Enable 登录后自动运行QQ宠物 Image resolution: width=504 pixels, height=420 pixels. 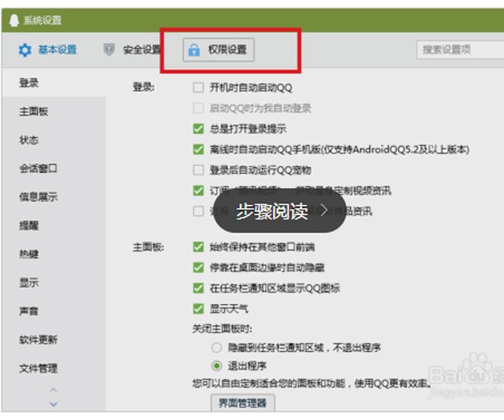(x=198, y=170)
